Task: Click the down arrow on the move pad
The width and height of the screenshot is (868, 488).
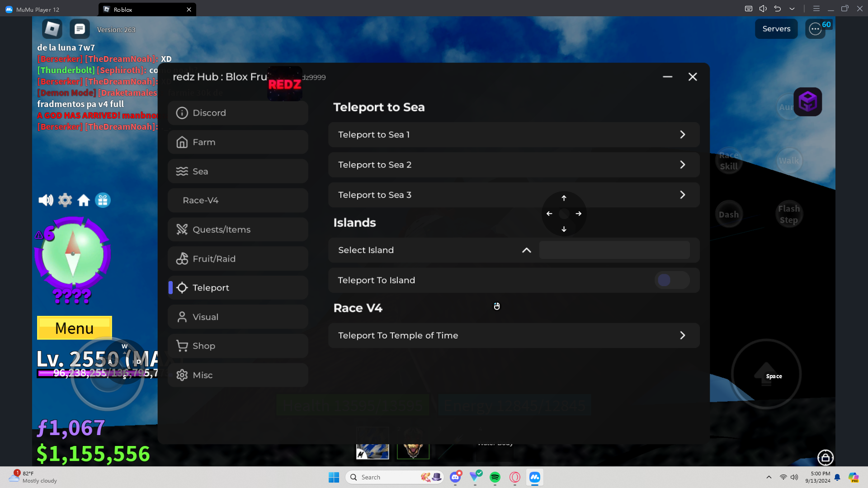Action: (564, 229)
